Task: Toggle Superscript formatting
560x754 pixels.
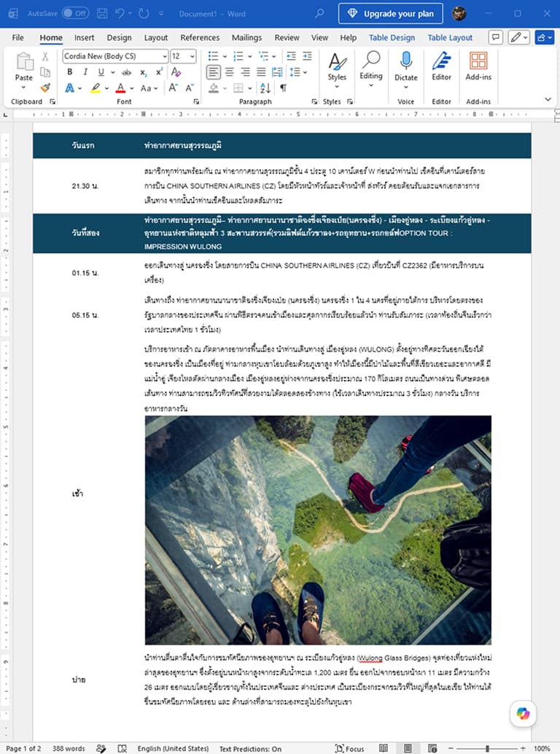Action: tap(159, 71)
